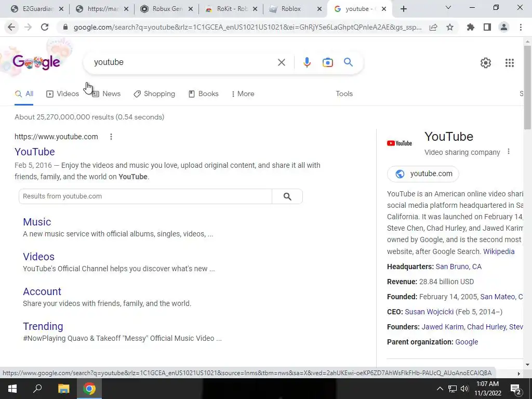
Task: Open the Chrome three-dot menu
Action: 521,27
